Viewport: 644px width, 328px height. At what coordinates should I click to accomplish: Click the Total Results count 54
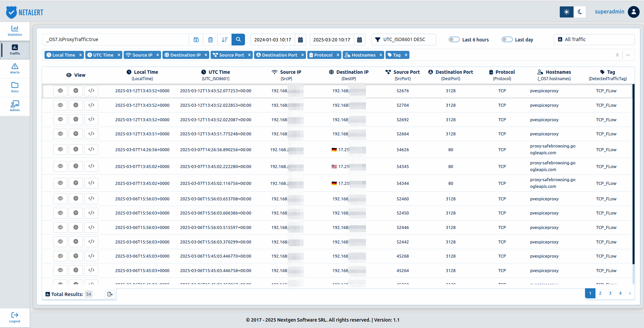tap(89, 294)
